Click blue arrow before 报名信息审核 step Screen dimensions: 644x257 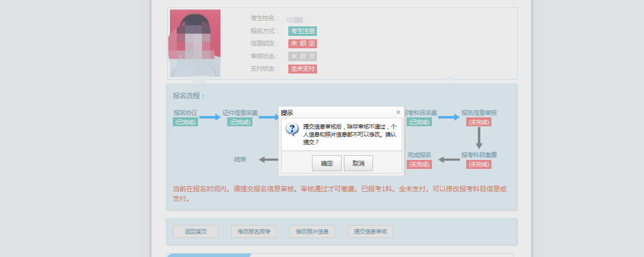coord(449,117)
